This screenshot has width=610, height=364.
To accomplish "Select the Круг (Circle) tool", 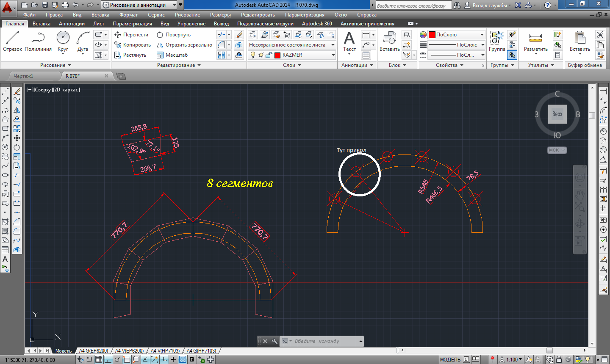I will (63, 41).
